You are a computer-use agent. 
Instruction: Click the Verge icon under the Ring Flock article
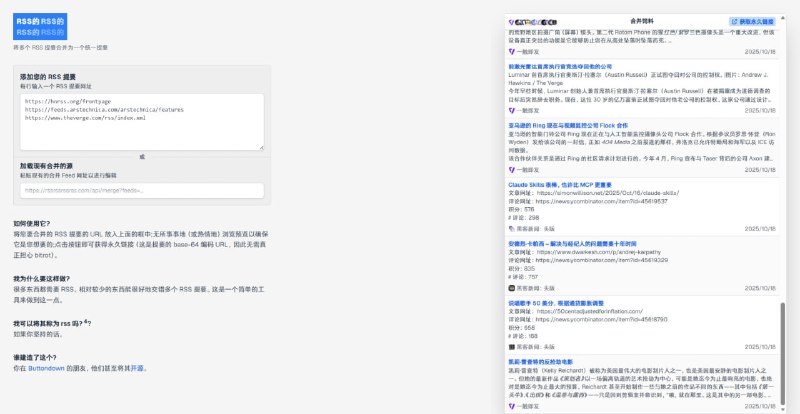pyautogui.click(x=512, y=169)
